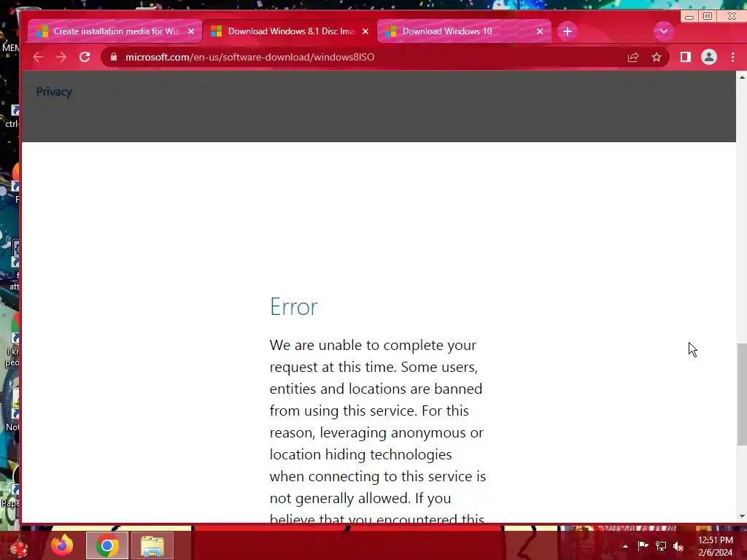Open Chrome from the taskbar

pos(107,545)
